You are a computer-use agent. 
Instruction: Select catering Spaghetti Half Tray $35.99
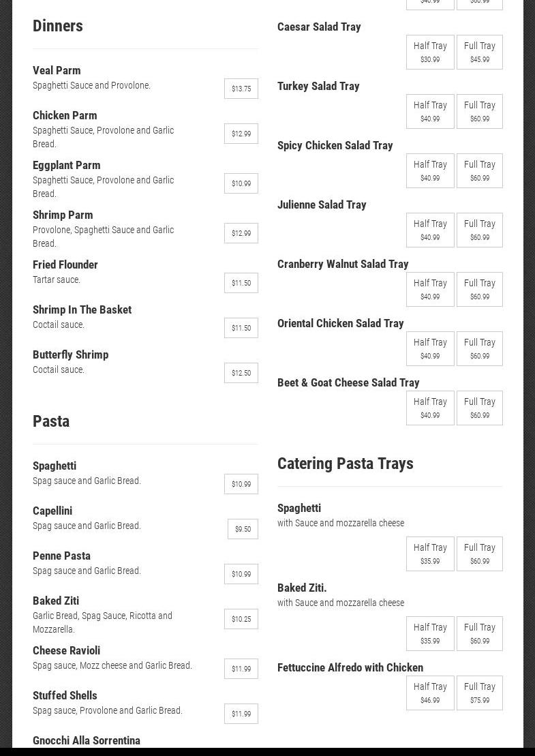[430, 554]
